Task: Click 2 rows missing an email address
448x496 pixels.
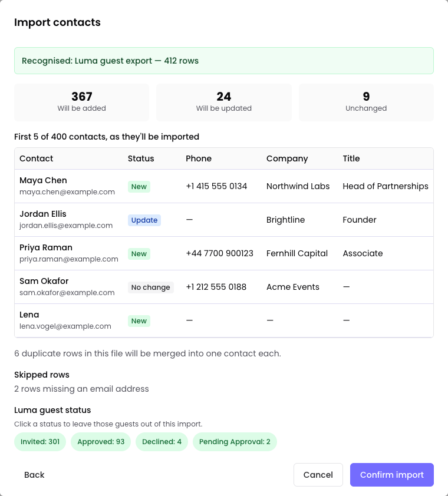Action: (81, 389)
